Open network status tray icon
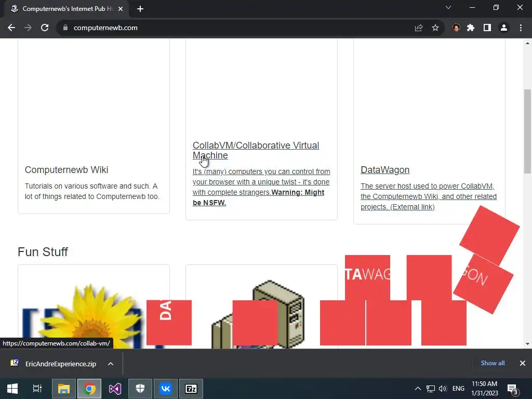Viewport: 532px width, 399px height. click(x=431, y=389)
